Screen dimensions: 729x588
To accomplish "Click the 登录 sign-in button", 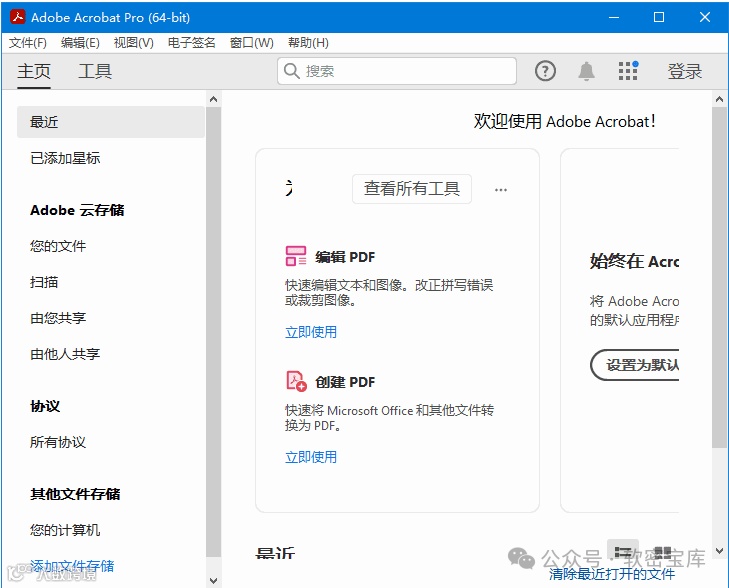I will click(684, 72).
